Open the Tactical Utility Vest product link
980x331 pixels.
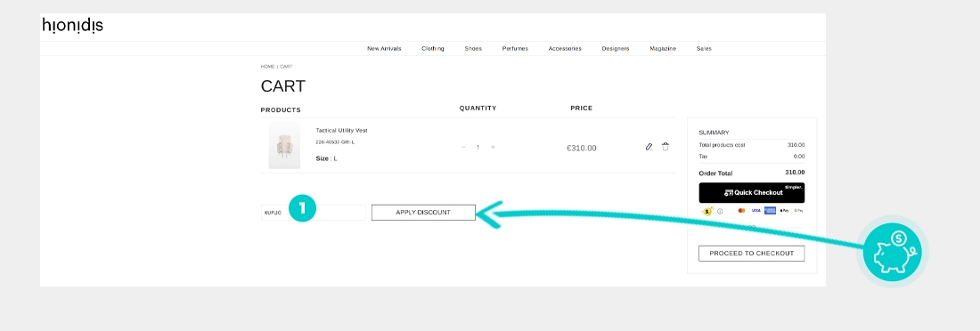(341, 131)
